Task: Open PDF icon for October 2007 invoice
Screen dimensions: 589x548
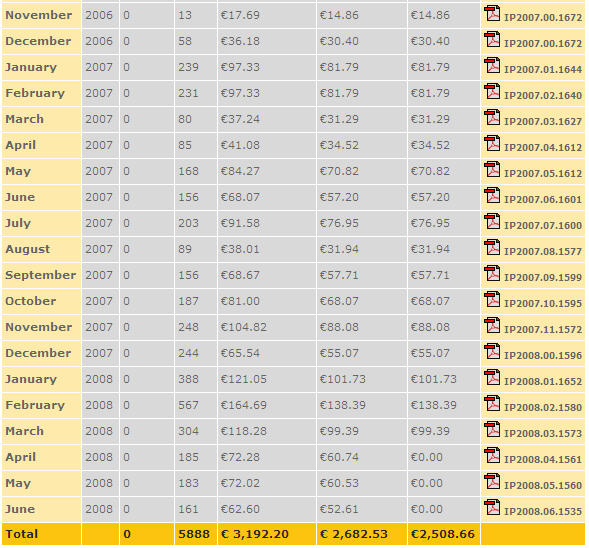Action: tap(492, 299)
